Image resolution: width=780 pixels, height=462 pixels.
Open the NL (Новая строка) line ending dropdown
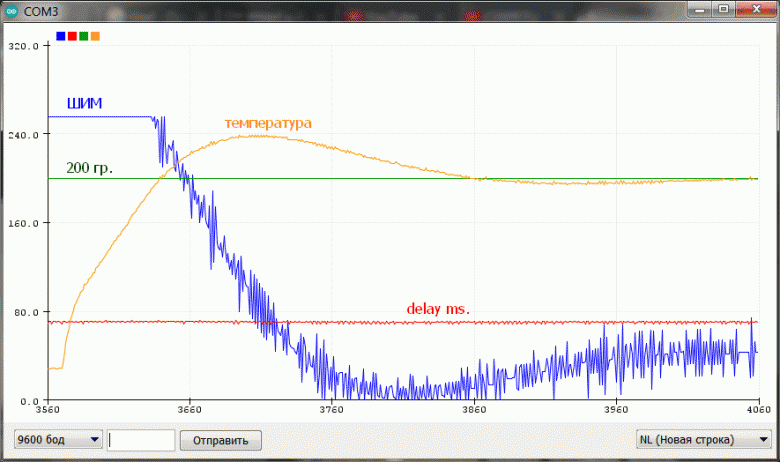click(705, 440)
